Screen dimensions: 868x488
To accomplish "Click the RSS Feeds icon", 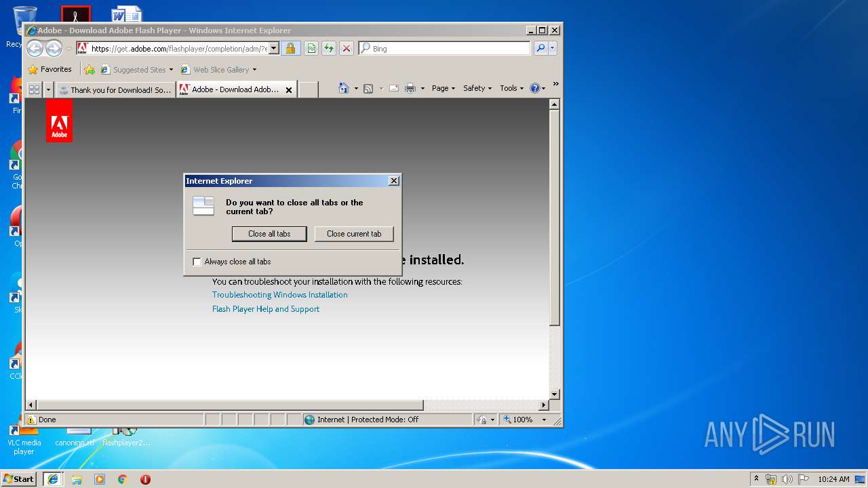I will 368,88.
